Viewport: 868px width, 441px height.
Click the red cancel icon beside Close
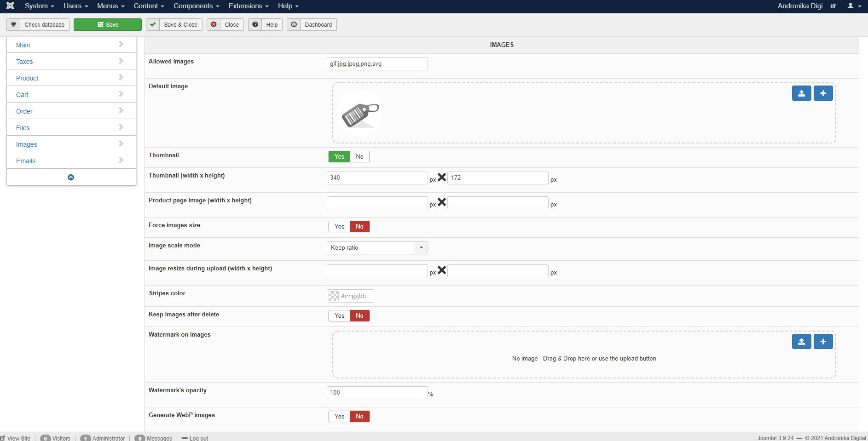[214, 24]
